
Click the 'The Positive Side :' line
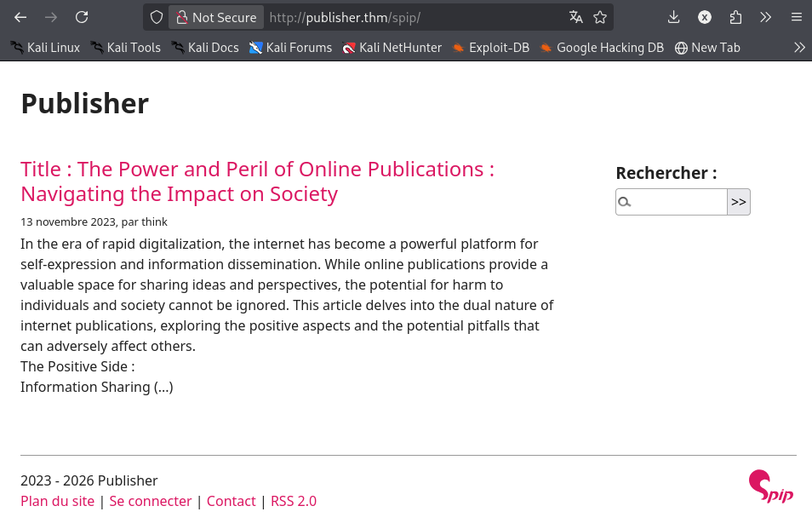click(77, 366)
